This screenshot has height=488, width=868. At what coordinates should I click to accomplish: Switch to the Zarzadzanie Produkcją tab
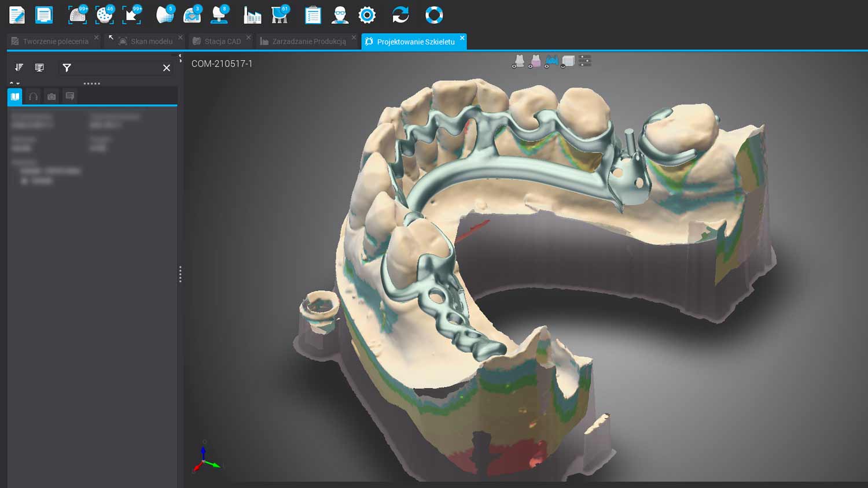tap(308, 41)
